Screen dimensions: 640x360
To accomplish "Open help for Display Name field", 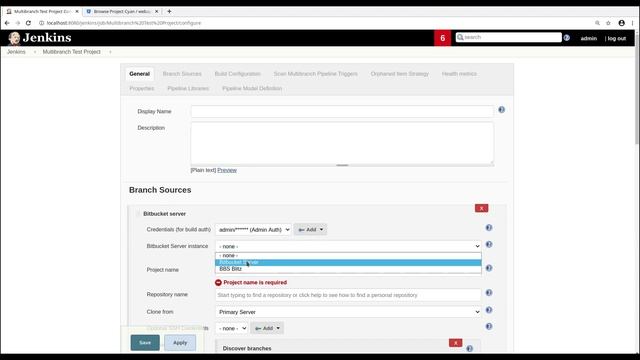I will (501, 110).
